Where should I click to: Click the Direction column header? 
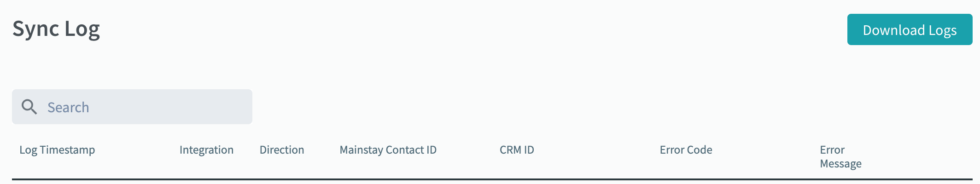pos(282,150)
